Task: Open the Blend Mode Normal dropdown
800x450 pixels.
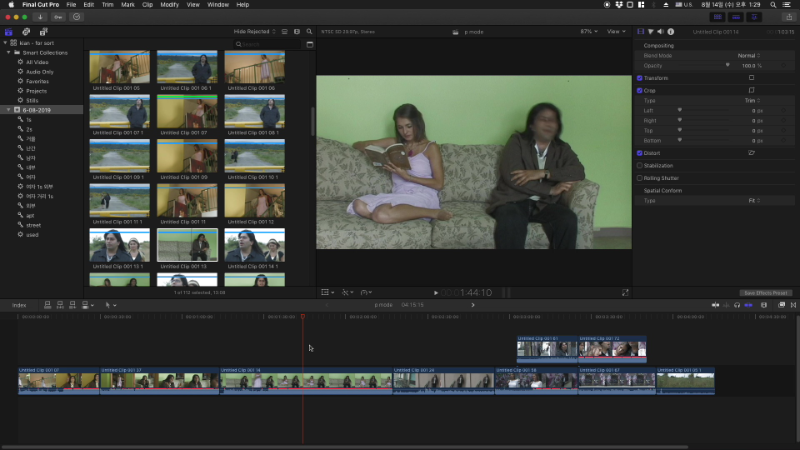Action: [748, 55]
